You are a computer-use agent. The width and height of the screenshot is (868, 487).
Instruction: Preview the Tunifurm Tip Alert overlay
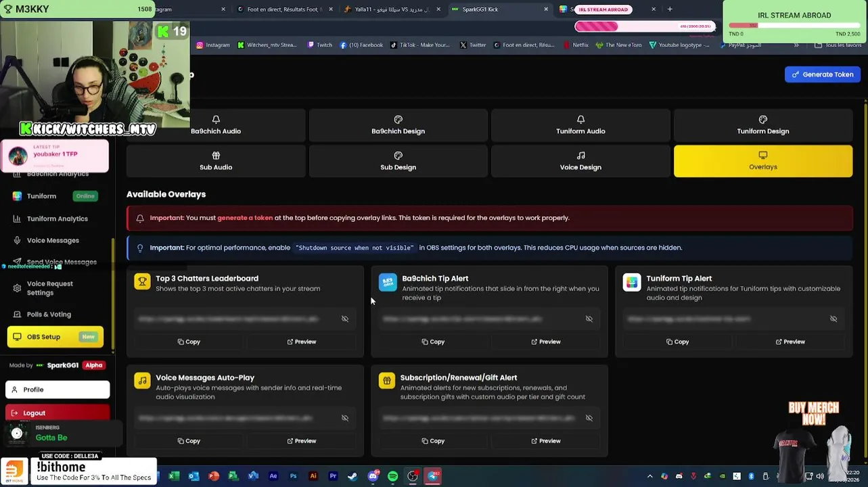click(790, 342)
